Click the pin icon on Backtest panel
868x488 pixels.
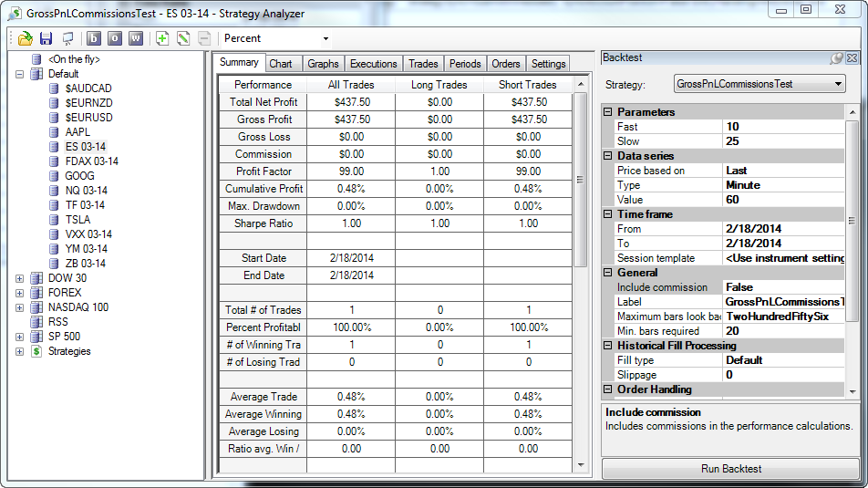coord(836,57)
